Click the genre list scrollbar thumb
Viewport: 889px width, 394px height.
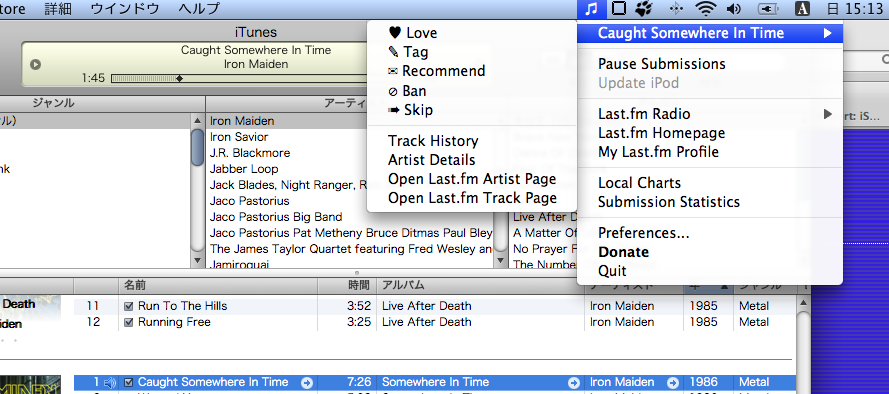(197, 147)
